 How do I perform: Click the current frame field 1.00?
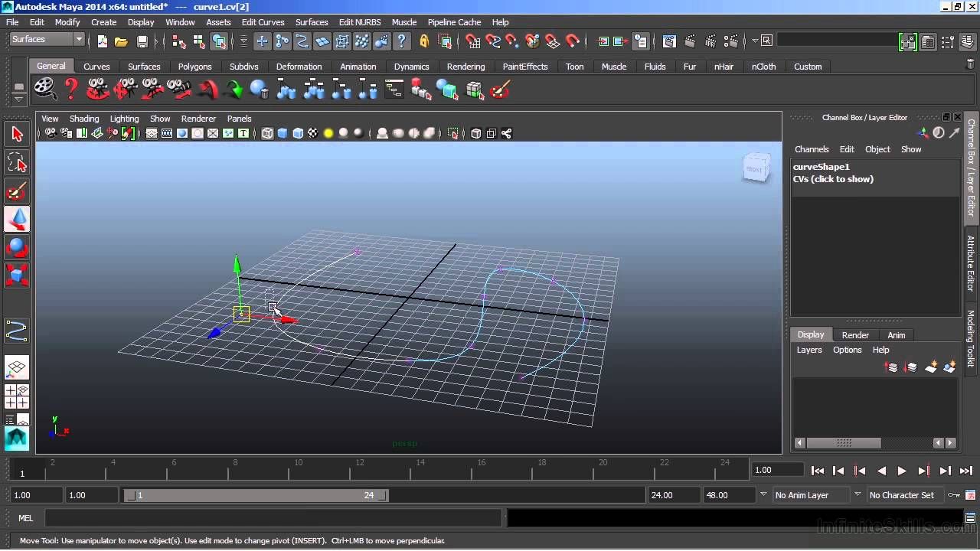pos(777,470)
